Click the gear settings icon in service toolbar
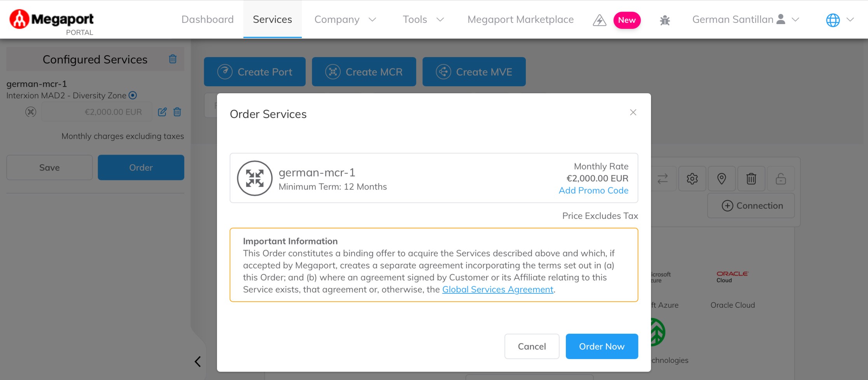The image size is (868, 380). [x=692, y=179]
